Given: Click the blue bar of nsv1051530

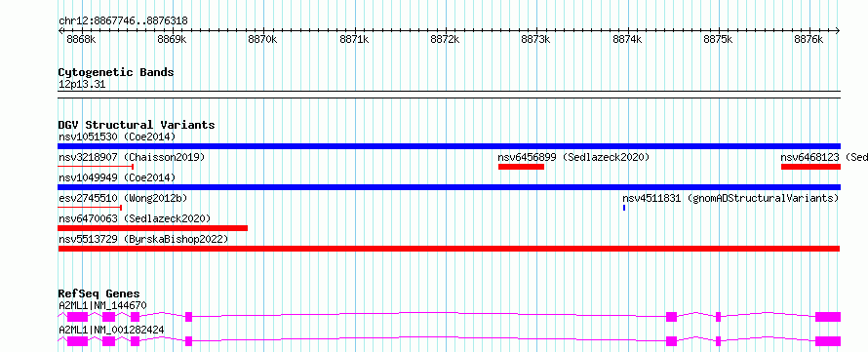Looking at the screenshot, I should 449,146.
